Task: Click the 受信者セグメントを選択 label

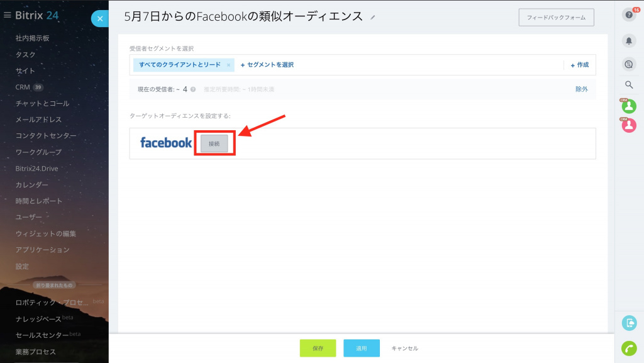Action: [162, 48]
